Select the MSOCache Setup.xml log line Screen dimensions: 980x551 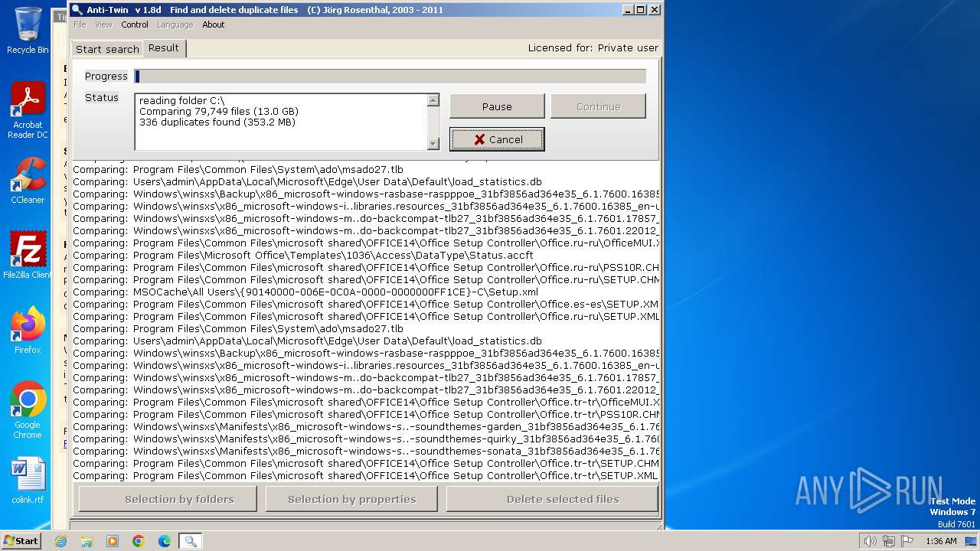point(305,292)
